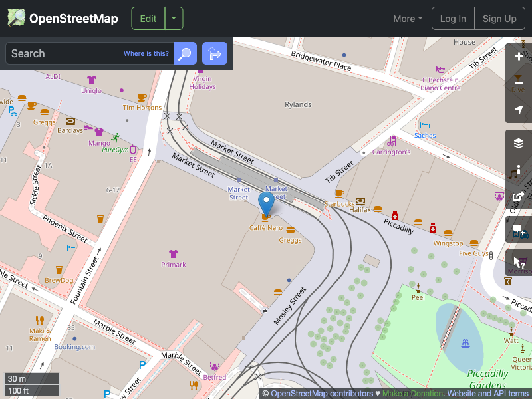Screen dimensions: 532x399
Task: Click the Log In button
Action: tap(453, 18)
